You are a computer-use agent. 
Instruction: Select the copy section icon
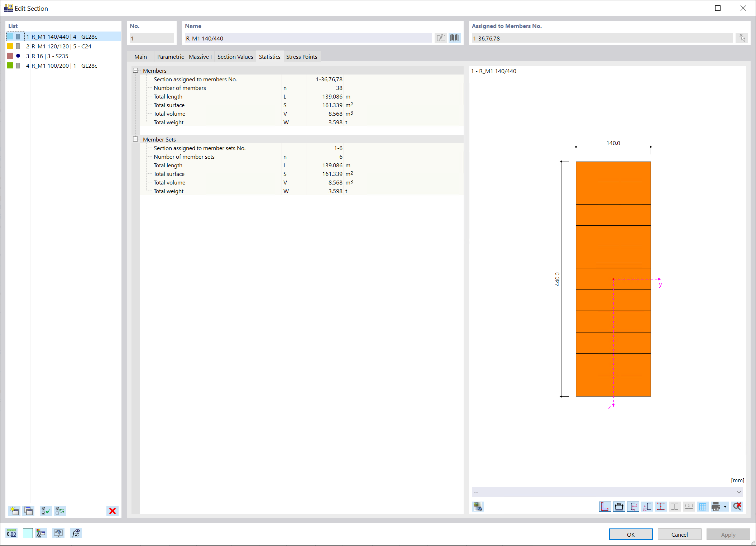coord(28,510)
